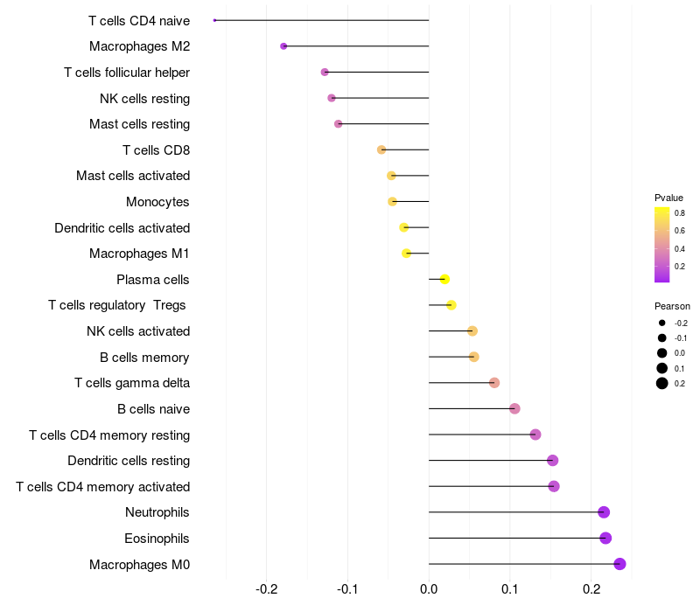Click the Pvalue legend title
This screenshot has height=612, width=700.
[x=668, y=198]
